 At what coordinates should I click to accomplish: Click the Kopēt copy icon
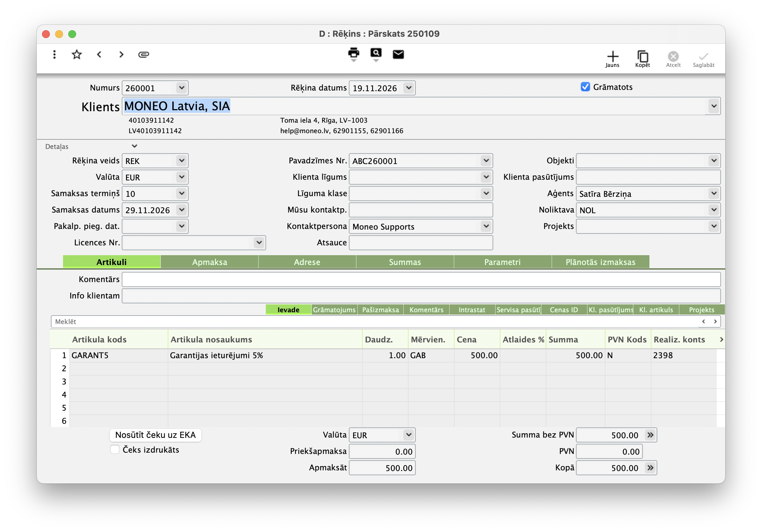[643, 56]
